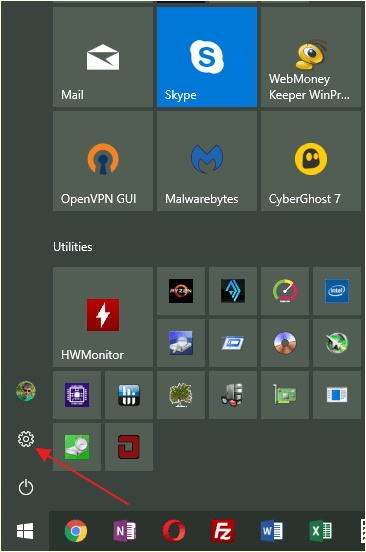The image size is (366, 552).
Task: Launch the purple CPU chip tile
Action: (x=77, y=395)
